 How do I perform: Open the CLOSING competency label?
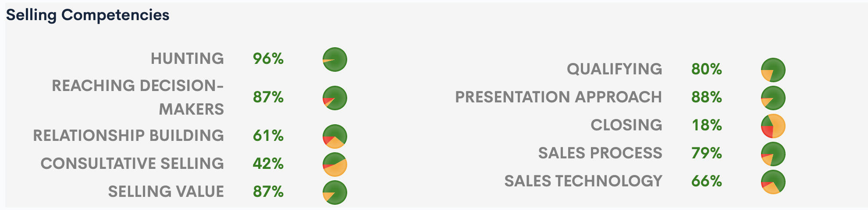[626, 125]
